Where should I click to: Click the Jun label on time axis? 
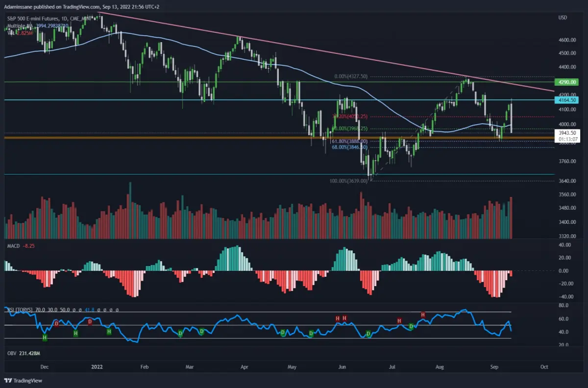point(343,366)
